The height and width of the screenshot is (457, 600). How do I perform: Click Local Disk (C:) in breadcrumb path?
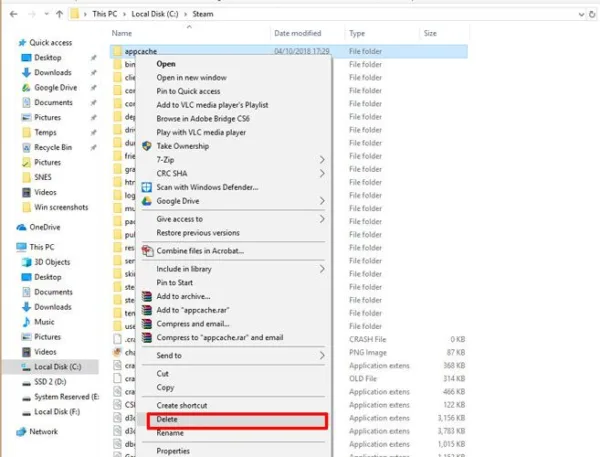[155, 14]
